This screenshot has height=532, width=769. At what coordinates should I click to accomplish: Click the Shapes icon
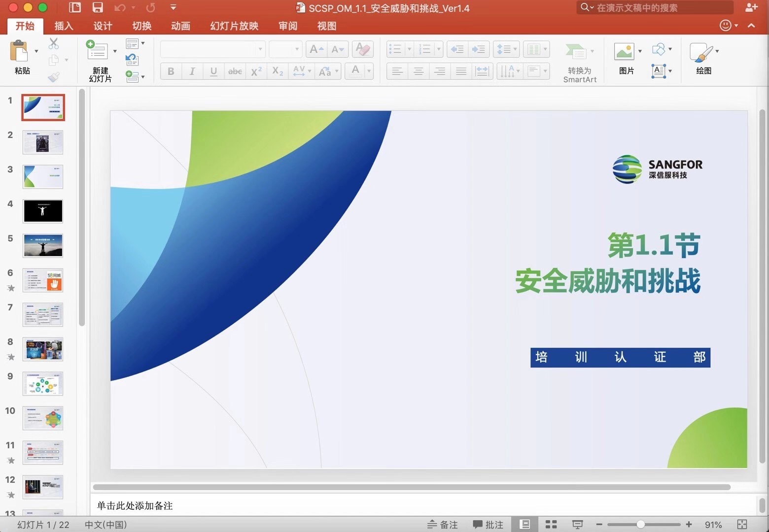(659, 49)
